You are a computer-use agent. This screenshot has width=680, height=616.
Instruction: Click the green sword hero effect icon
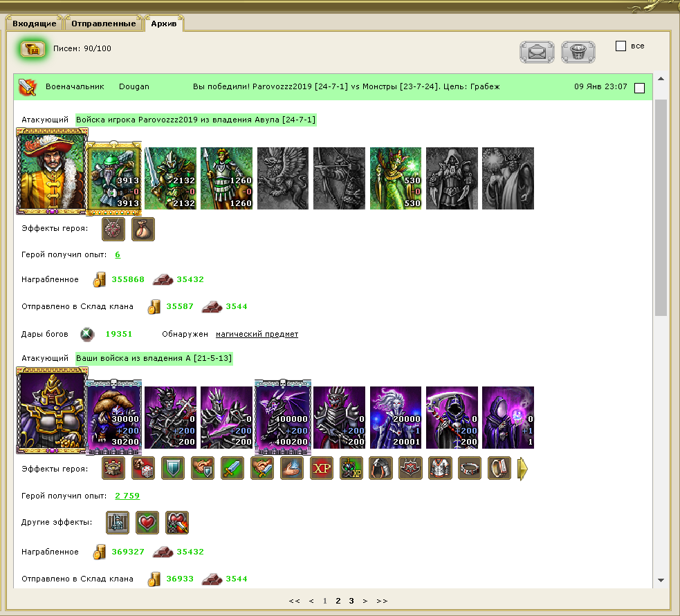[x=232, y=469]
